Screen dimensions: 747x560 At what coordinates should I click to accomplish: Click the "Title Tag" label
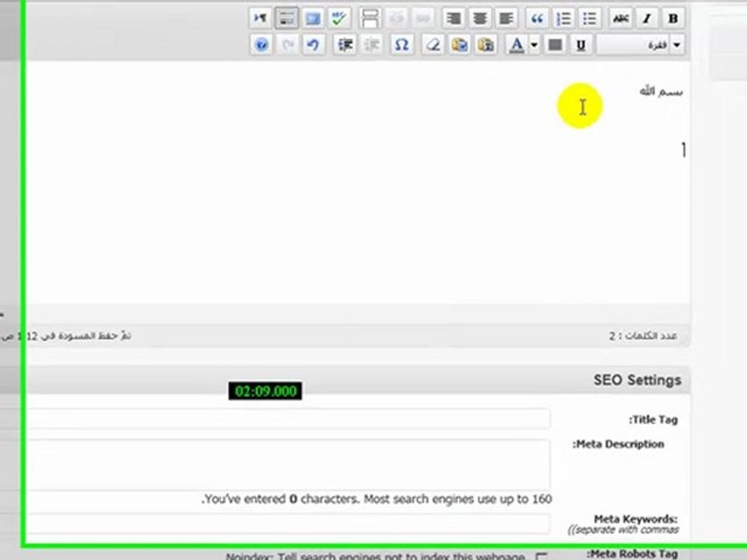tap(653, 420)
